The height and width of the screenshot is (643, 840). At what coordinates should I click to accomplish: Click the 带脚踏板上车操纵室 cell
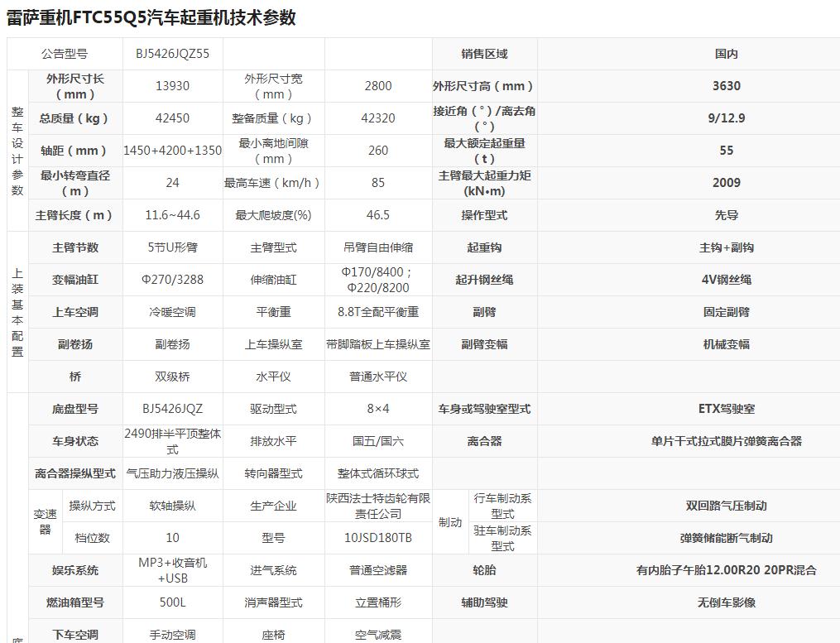pos(378,344)
